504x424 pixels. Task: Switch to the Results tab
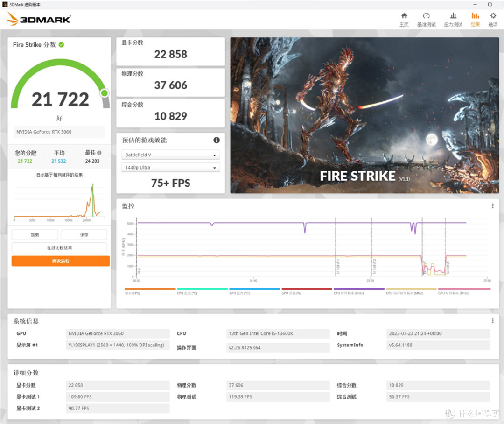tap(475, 20)
